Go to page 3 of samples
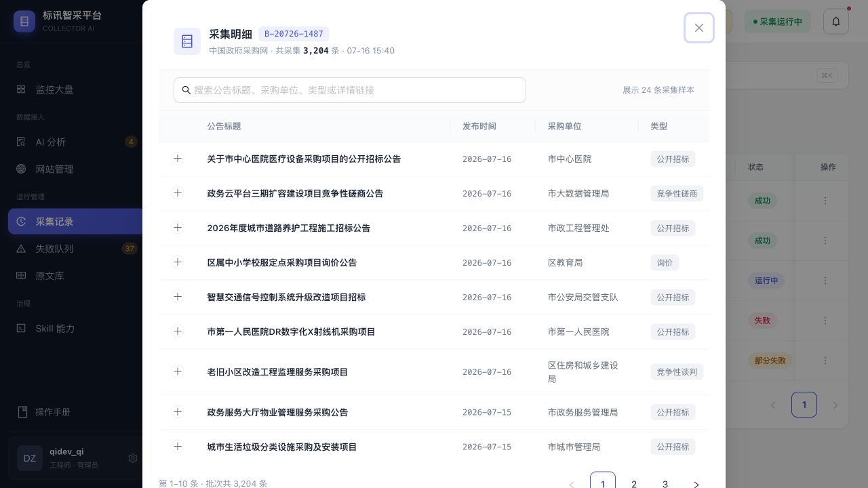The image size is (868, 488). point(665,484)
